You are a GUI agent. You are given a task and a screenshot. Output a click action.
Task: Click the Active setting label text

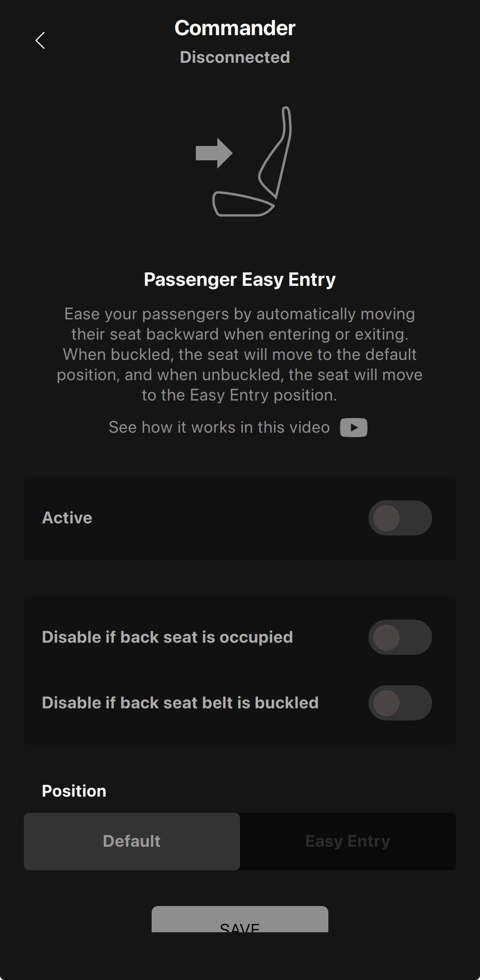coord(67,518)
